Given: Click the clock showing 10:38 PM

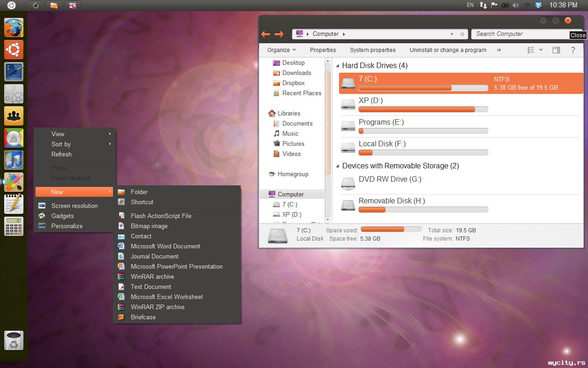Looking at the screenshot, I should (x=564, y=5).
